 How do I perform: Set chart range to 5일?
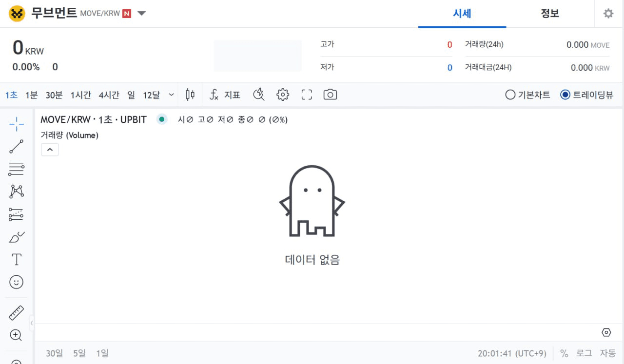(79, 353)
